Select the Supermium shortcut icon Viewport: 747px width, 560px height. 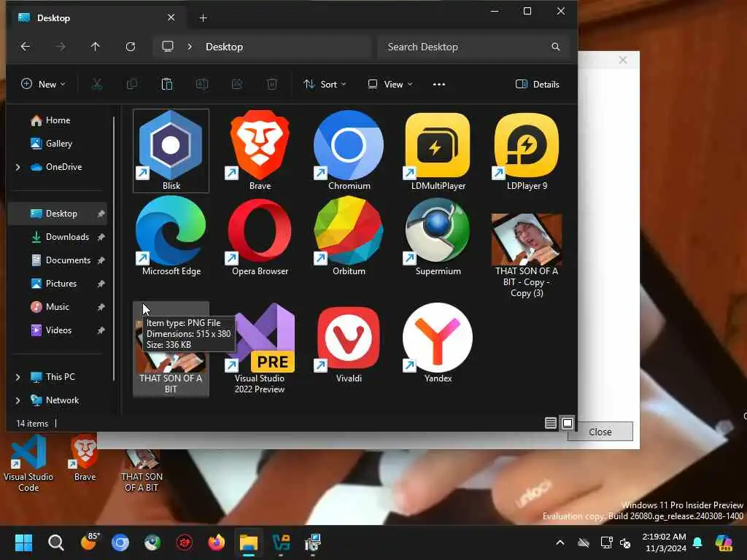point(438,237)
